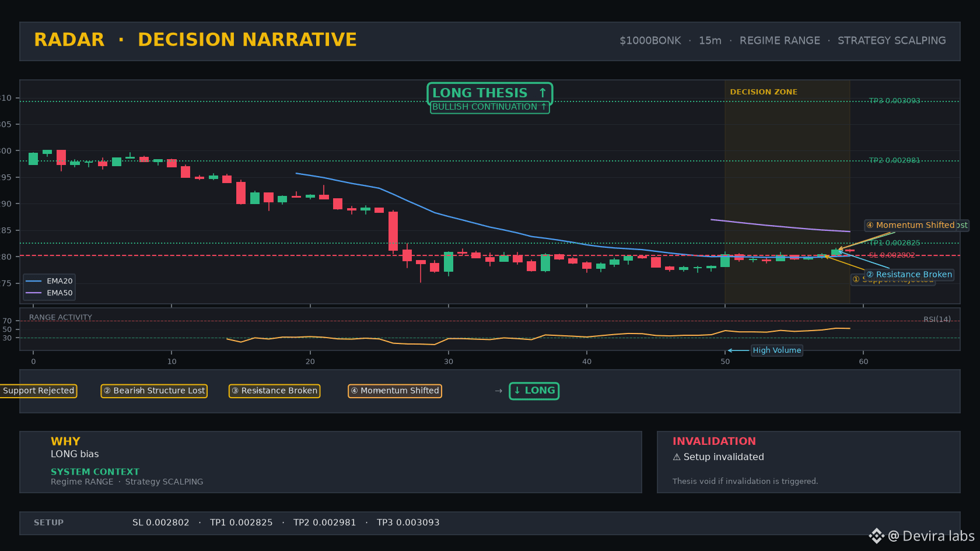Click SL 0.002802 in the setup bar
This screenshot has width=980, height=551.
[160, 522]
